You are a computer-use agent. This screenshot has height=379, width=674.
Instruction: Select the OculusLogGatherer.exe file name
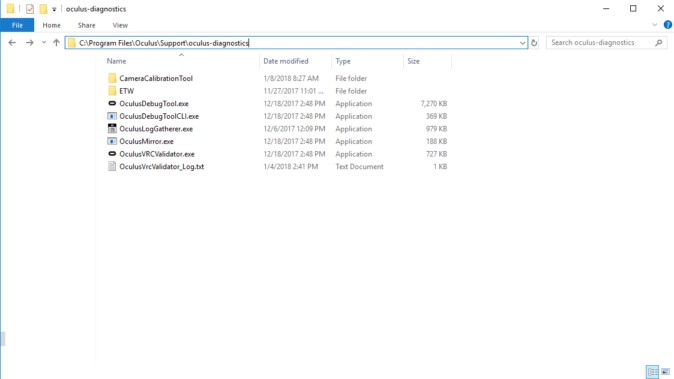156,128
